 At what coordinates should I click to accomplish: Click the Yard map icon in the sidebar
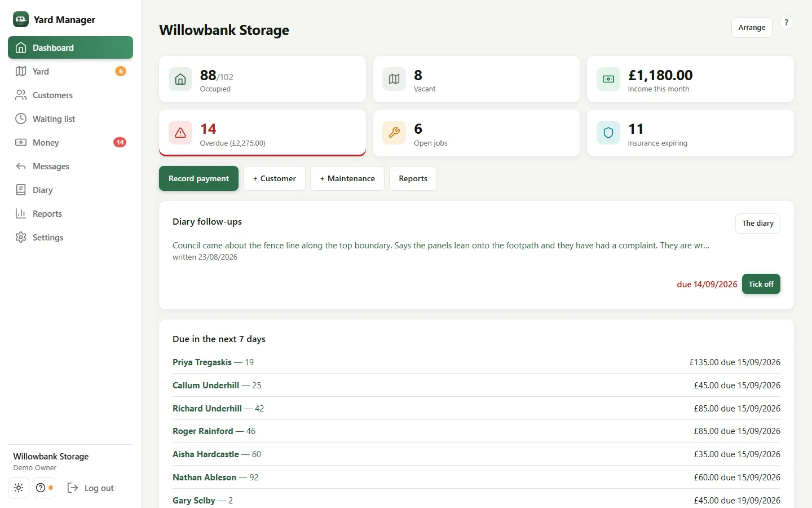tap(21, 71)
